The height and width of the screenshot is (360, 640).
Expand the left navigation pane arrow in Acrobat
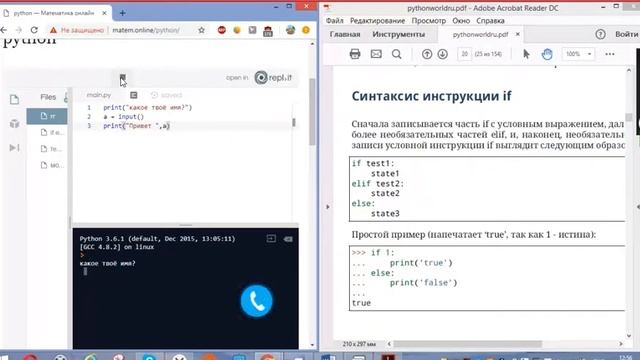coord(327,207)
